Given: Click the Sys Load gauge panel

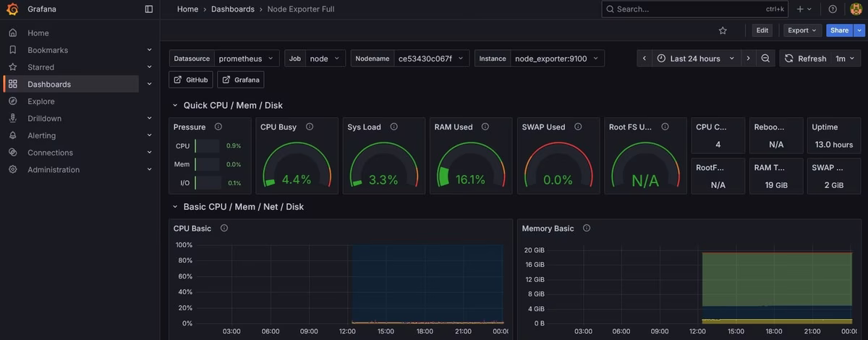Looking at the screenshot, I should [x=383, y=166].
